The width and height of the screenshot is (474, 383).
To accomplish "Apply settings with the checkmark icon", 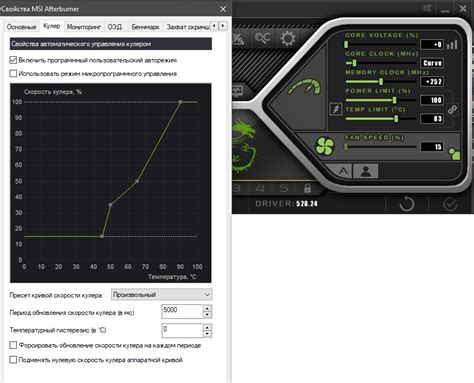I will click(450, 204).
